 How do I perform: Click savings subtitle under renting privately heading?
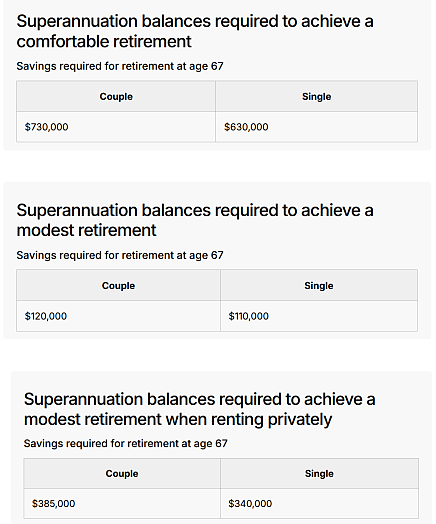click(x=126, y=443)
